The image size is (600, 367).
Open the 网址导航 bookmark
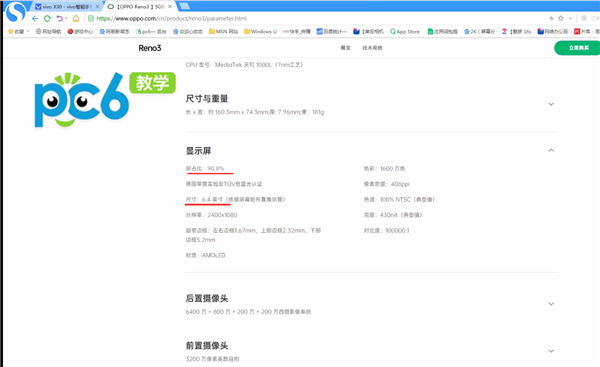click(x=49, y=31)
